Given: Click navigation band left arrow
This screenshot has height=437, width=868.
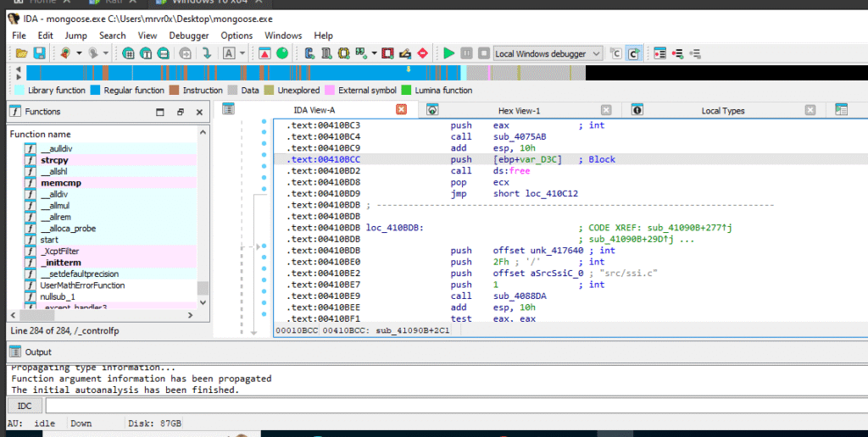Looking at the screenshot, I should pyautogui.click(x=19, y=69).
